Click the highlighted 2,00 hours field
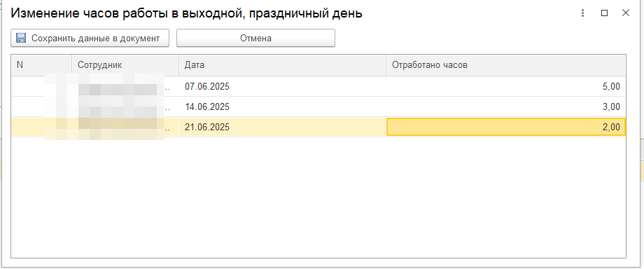 pos(506,127)
